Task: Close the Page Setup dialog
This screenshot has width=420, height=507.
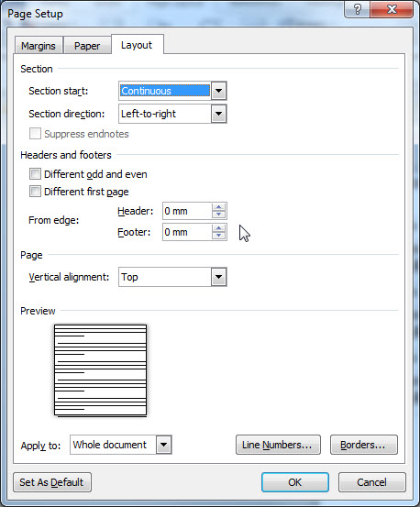Action: click(x=392, y=9)
